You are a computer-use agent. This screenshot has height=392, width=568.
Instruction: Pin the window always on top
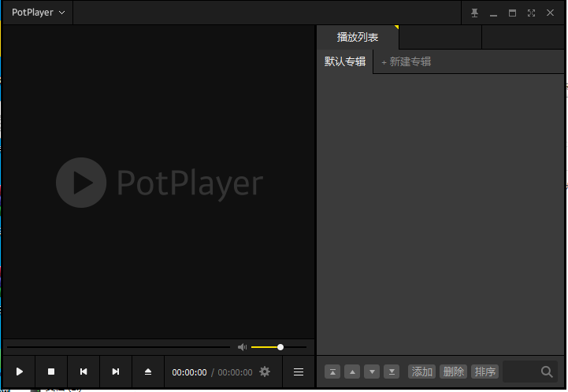click(474, 13)
